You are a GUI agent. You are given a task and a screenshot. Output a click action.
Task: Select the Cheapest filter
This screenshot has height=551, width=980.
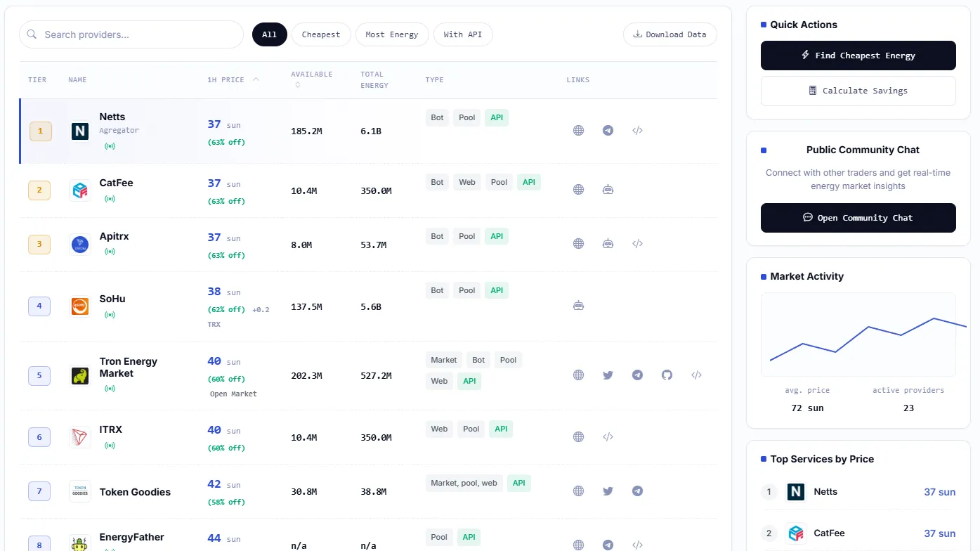[x=321, y=34]
